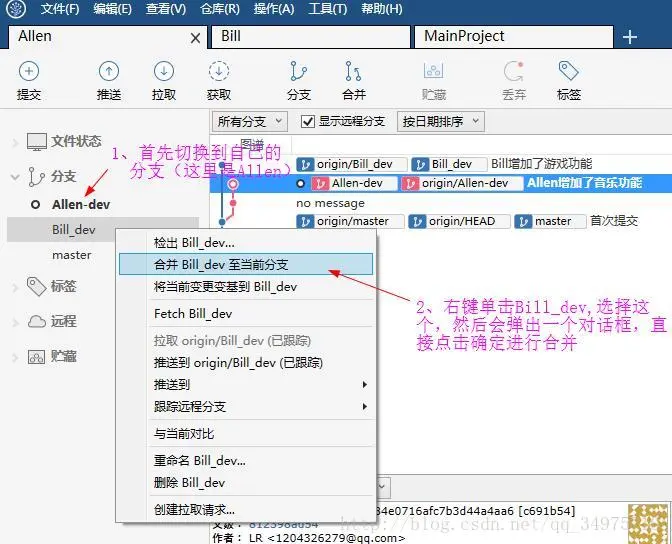Expand the File Status (文件状态) section
The height and width of the screenshot is (544, 672).
[x=15, y=142]
